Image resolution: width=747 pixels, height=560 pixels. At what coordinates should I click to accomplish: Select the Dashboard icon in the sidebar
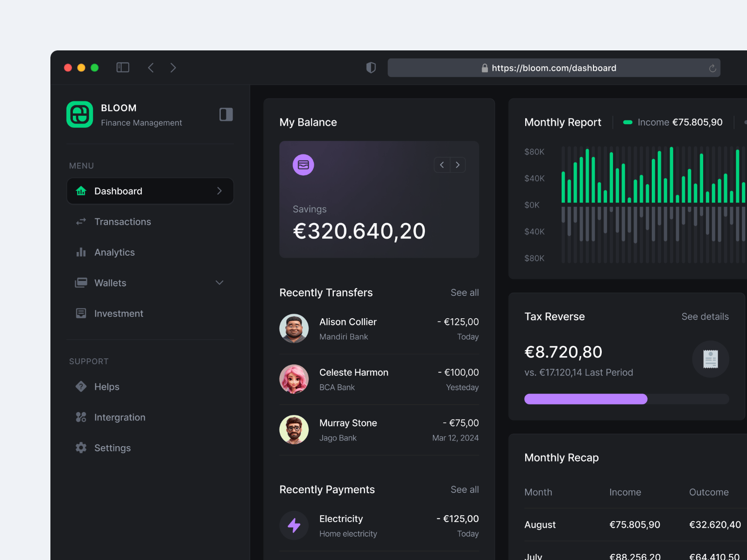pyautogui.click(x=81, y=191)
